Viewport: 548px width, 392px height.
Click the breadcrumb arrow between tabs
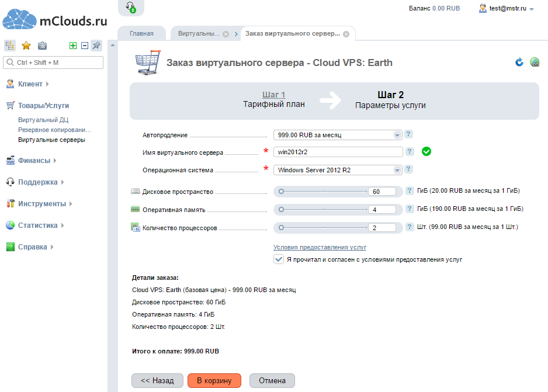[236, 34]
